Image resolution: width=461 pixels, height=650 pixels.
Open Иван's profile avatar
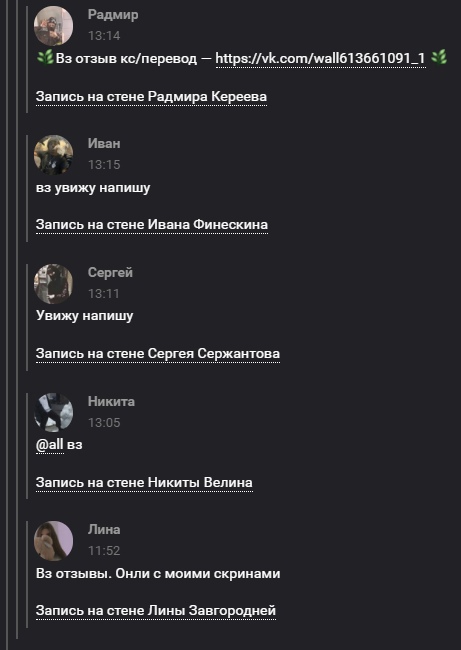tap(53, 155)
